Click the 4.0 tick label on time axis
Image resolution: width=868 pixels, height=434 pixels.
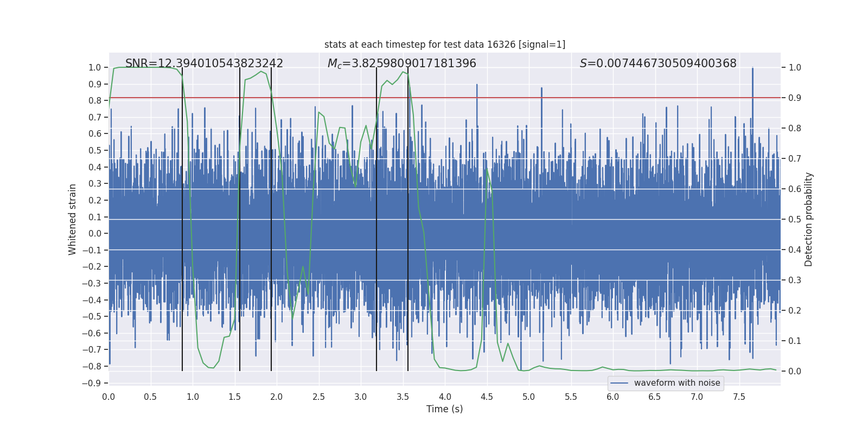[445, 397]
